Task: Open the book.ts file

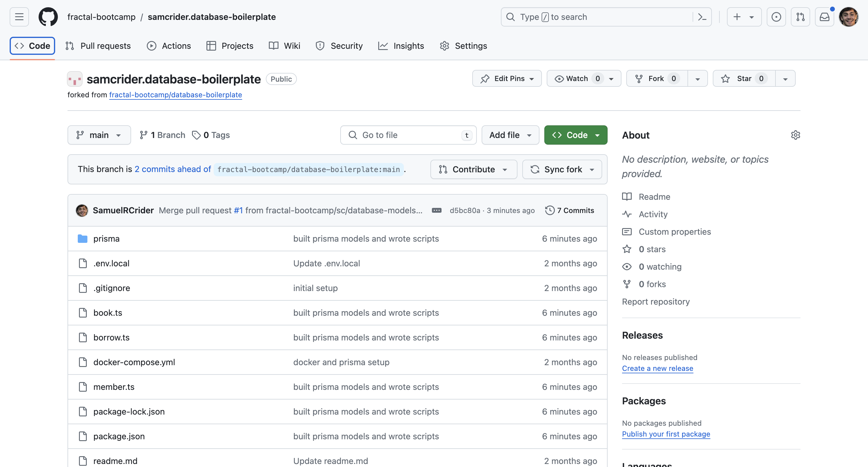Action: pyautogui.click(x=108, y=313)
